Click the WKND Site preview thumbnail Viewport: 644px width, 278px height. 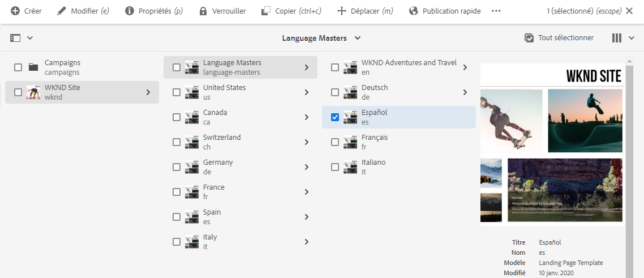(552, 144)
